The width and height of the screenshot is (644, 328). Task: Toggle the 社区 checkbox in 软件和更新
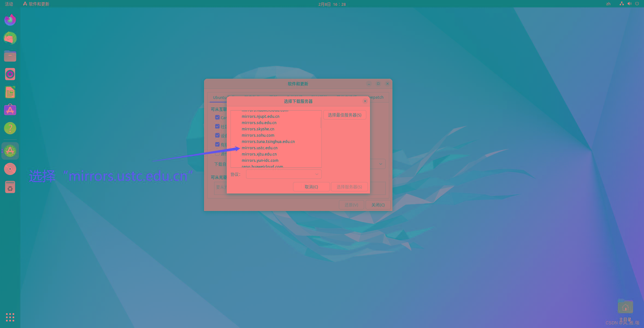pyautogui.click(x=217, y=126)
